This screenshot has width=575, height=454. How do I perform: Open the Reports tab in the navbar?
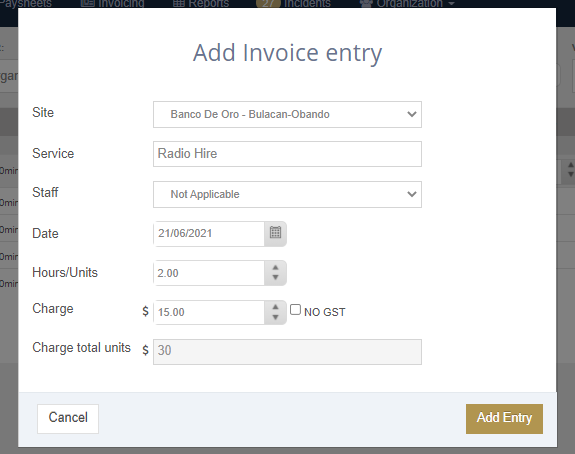(201, 4)
